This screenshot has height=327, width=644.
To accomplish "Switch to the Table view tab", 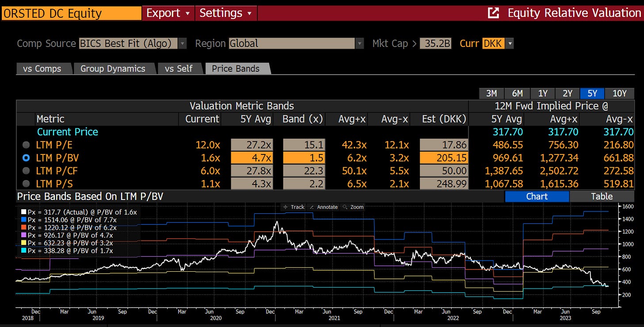I will click(x=602, y=196).
